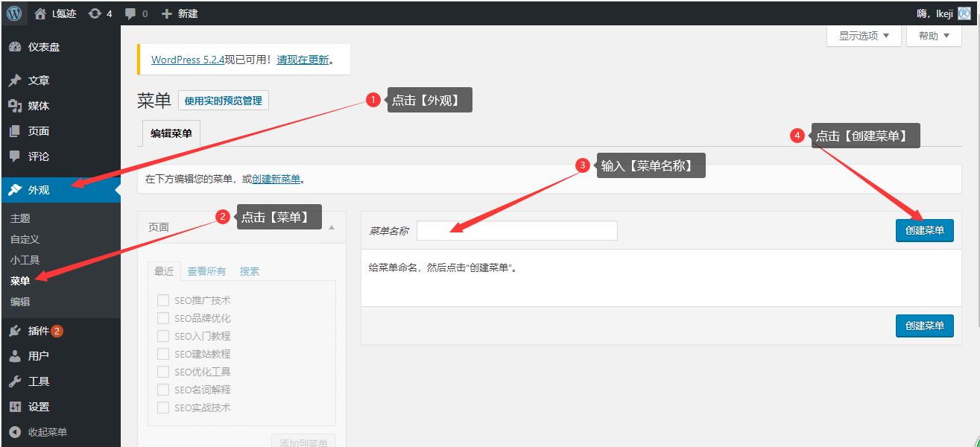Check the SEO推广技术 checkbox
Image resolution: width=980 pixels, height=447 pixels.
click(x=163, y=300)
